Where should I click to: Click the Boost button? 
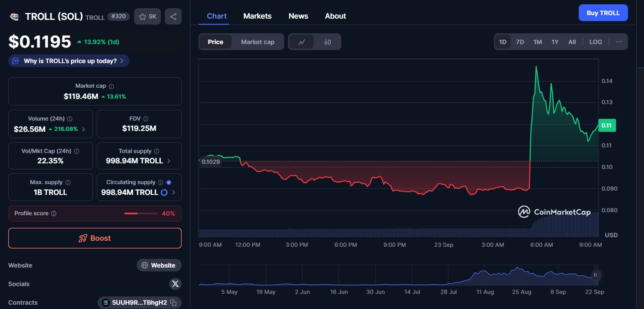[95, 238]
